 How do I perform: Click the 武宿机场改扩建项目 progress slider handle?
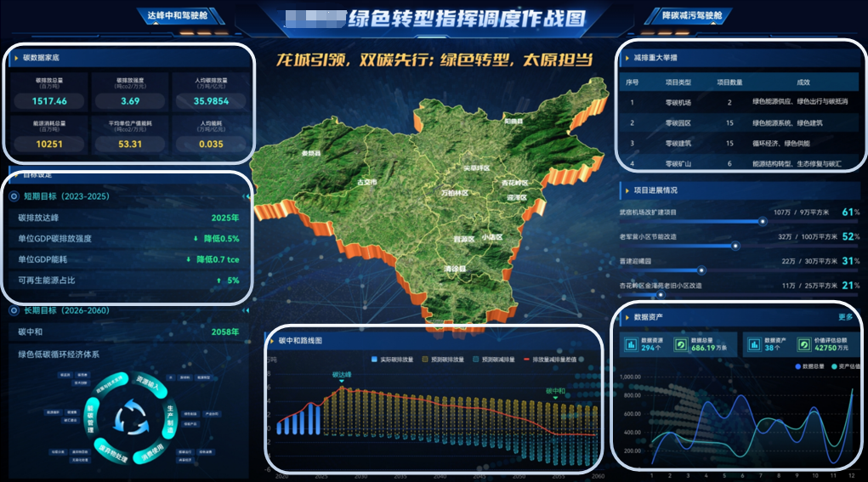click(x=763, y=221)
